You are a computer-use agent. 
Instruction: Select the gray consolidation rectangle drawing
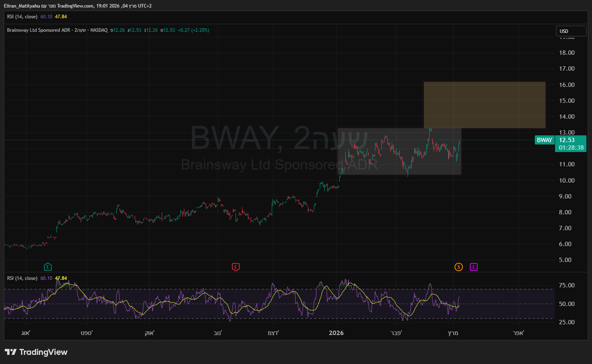point(399,151)
